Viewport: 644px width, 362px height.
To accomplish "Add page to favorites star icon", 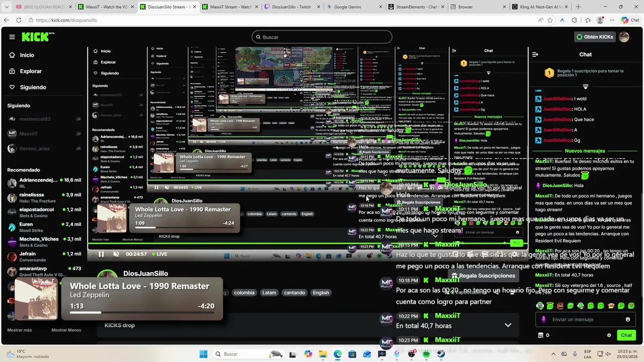I will point(550,20).
